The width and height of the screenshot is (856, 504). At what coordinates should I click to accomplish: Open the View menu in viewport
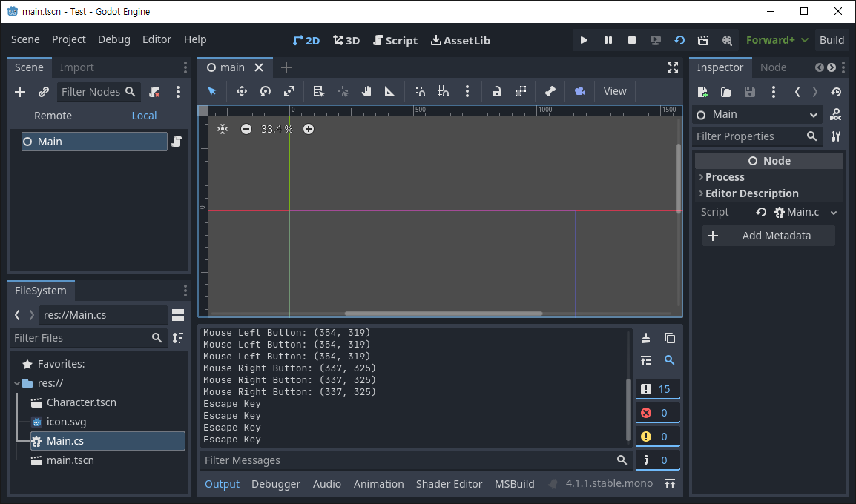[x=615, y=91]
